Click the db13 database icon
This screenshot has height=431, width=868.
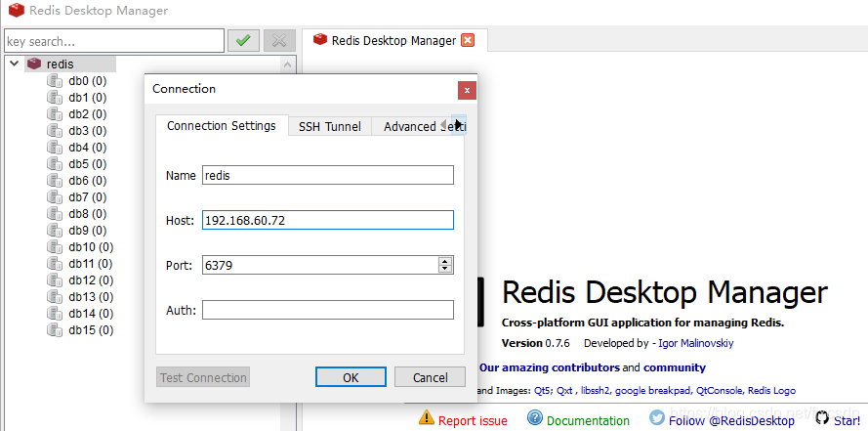55,297
